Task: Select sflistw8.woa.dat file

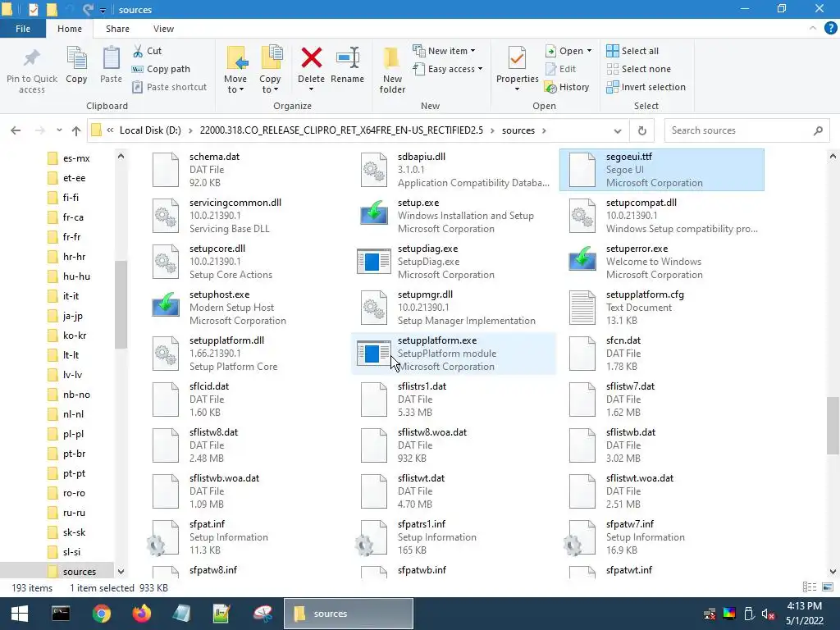Action: click(454, 445)
